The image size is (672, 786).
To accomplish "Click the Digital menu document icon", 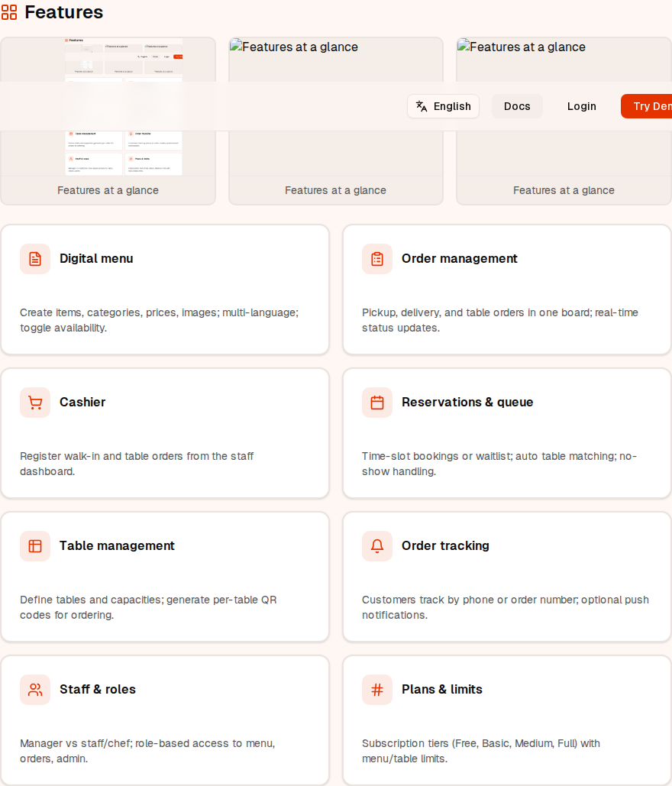I will 34,258.
